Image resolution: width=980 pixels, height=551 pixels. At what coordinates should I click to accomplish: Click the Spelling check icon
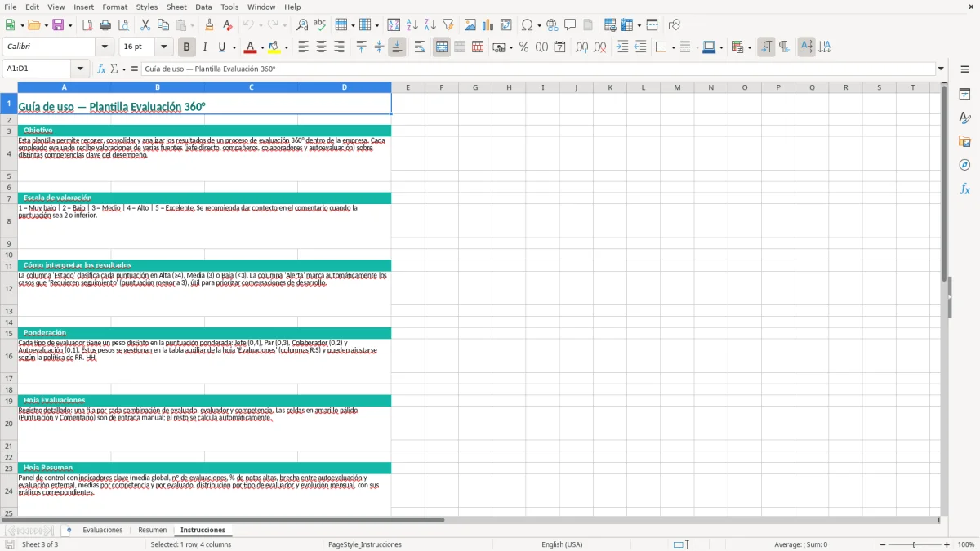320,25
